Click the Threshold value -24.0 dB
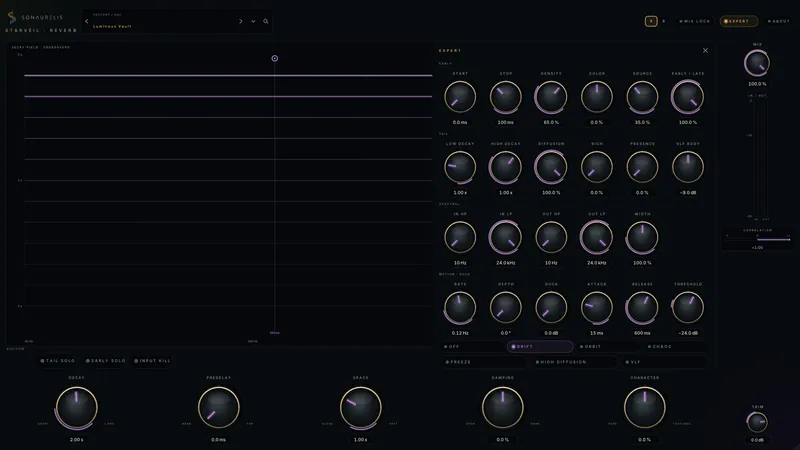This screenshot has height=450, width=800. tap(688, 333)
